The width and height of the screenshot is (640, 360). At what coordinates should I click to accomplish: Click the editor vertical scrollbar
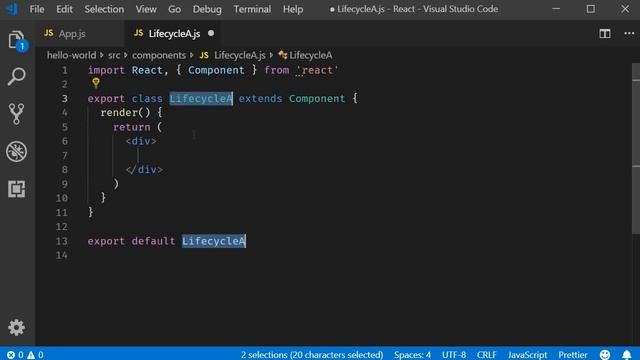click(x=636, y=149)
